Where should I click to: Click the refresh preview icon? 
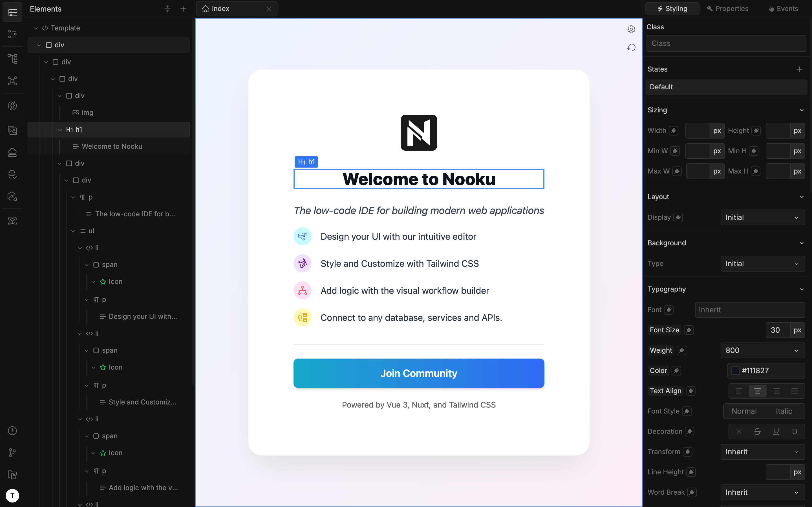631,47
